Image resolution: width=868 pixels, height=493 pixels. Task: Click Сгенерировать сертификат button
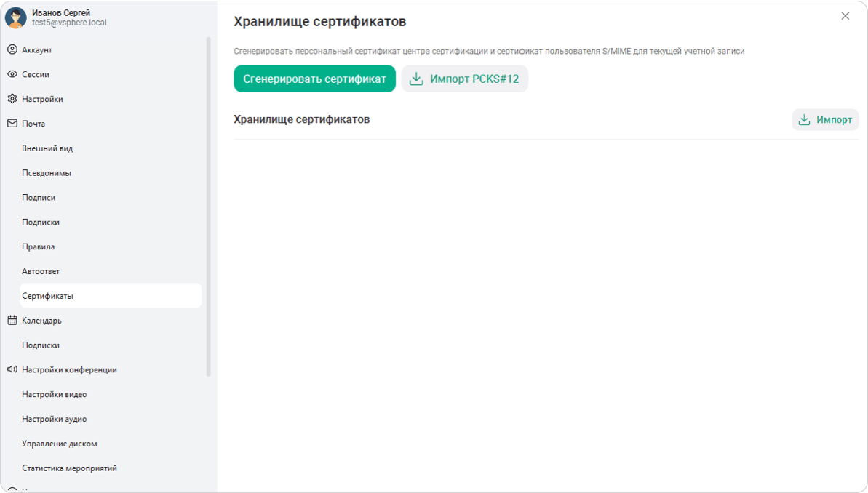[314, 79]
